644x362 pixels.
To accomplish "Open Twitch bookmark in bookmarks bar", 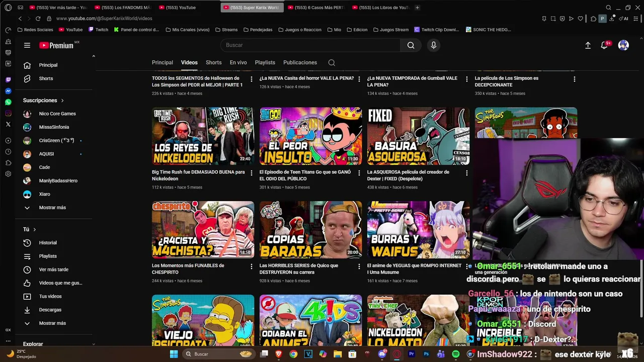I will (98, 30).
